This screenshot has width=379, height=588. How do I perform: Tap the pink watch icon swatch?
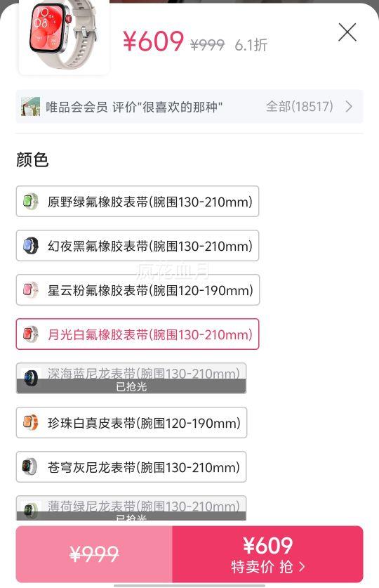tap(30, 290)
